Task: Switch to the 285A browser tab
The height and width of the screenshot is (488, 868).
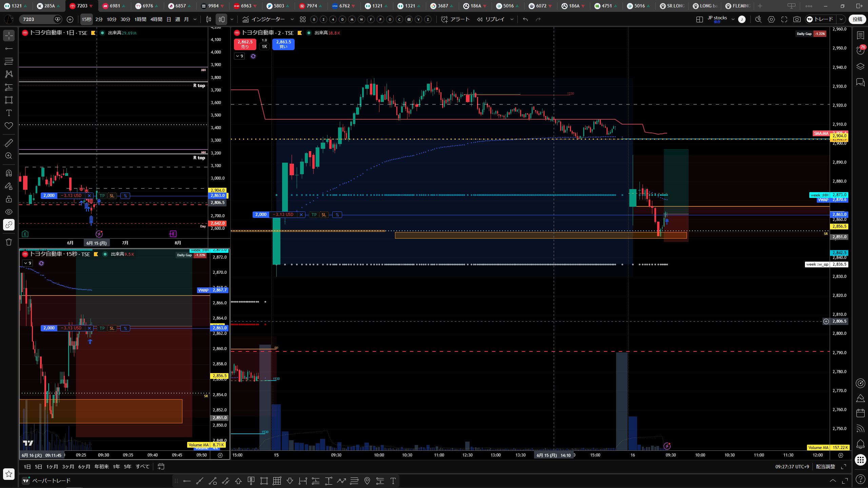Action: (50, 6)
